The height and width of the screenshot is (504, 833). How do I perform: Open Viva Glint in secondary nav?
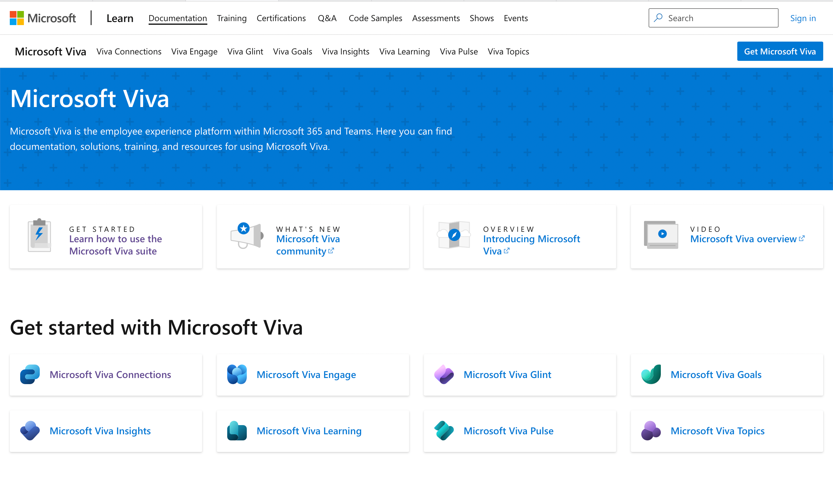point(246,51)
